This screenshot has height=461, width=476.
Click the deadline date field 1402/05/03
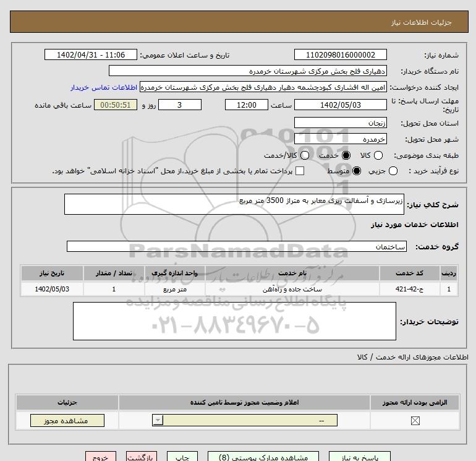click(x=340, y=105)
